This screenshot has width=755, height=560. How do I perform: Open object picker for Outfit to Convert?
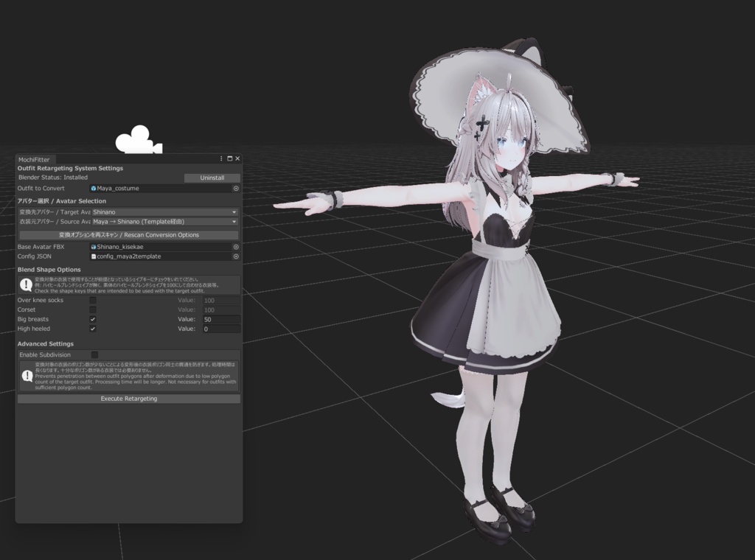click(x=236, y=189)
